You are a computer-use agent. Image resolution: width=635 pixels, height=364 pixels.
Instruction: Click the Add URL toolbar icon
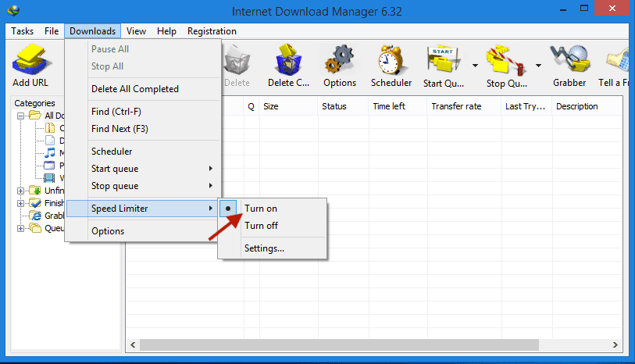[x=31, y=61]
